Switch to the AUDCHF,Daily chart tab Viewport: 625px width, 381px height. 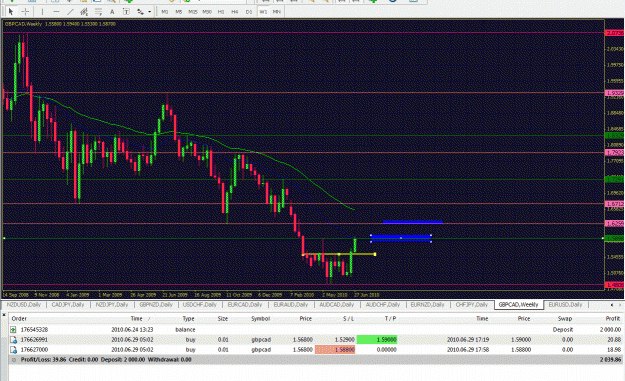(383, 304)
